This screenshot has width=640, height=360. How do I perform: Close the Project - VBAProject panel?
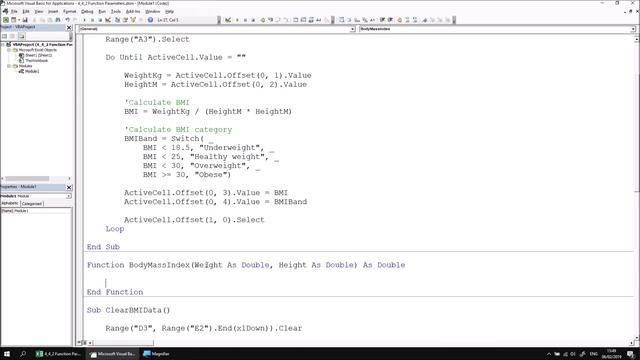[x=69, y=27]
